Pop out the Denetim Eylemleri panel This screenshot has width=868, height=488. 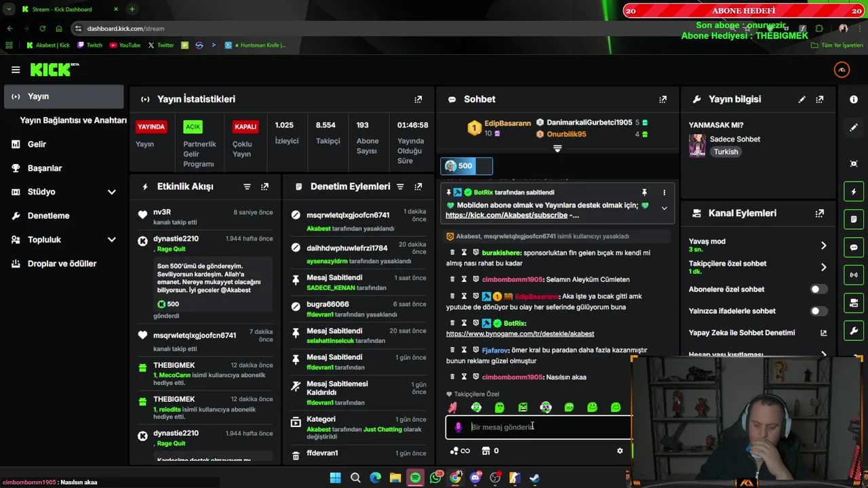(418, 186)
